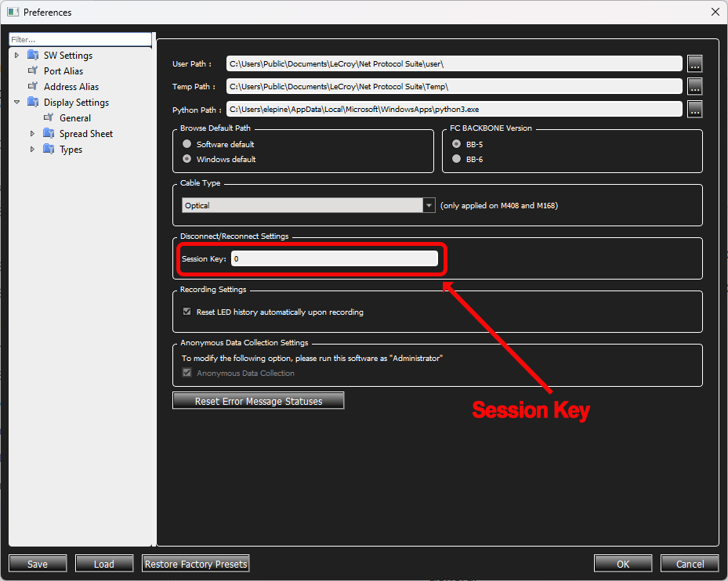This screenshot has height=581, width=728.
Task: Select Types in the tree
Action: pyautogui.click(x=71, y=150)
